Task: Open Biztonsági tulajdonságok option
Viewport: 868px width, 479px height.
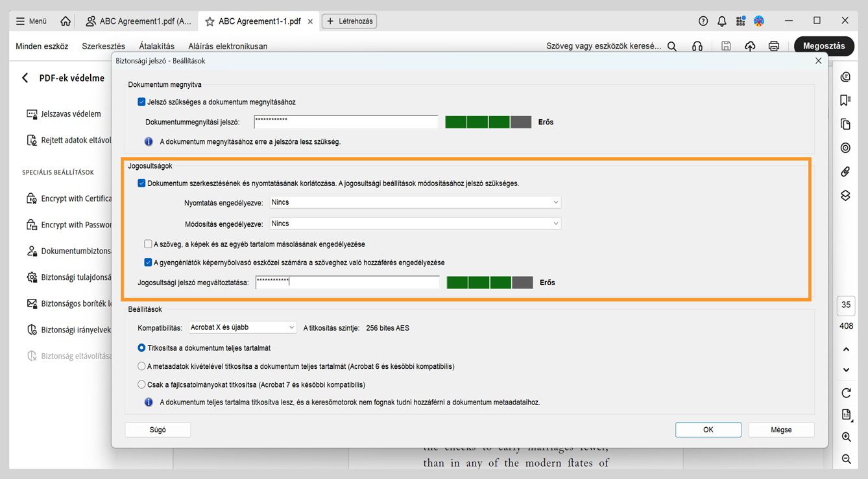Action: coord(69,277)
